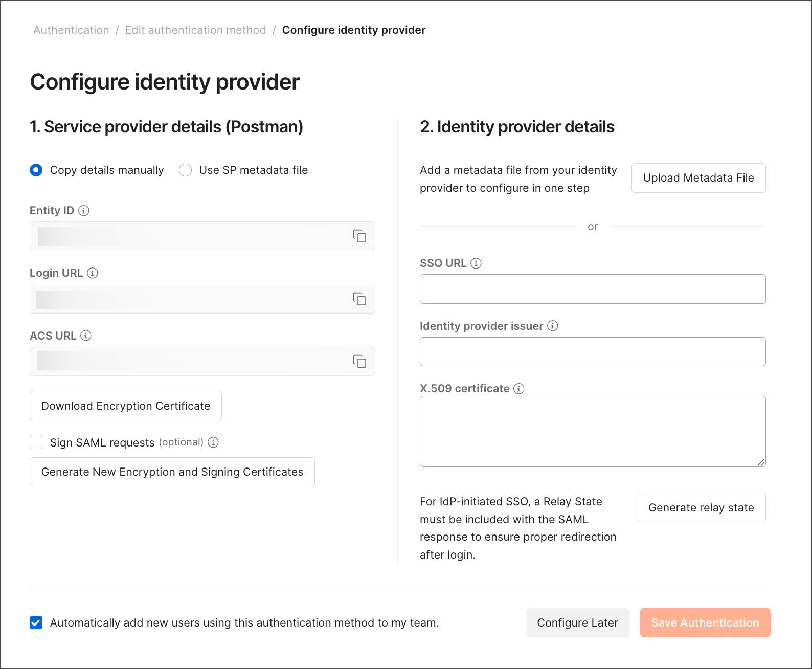Copy the ACS URL value

pos(360,361)
